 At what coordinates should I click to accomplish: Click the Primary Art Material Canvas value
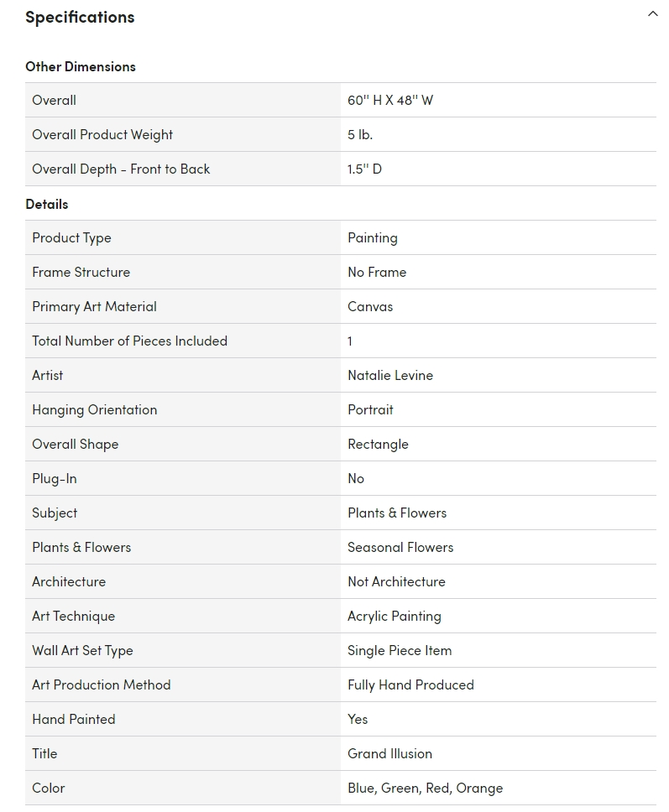coord(370,306)
